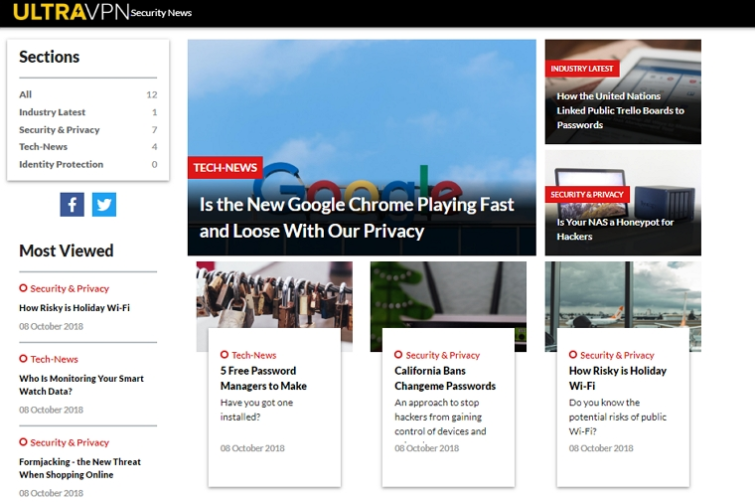Click count 12 next to All
Screen dimensions: 755x502
pyautogui.click(x=152, y=94)
